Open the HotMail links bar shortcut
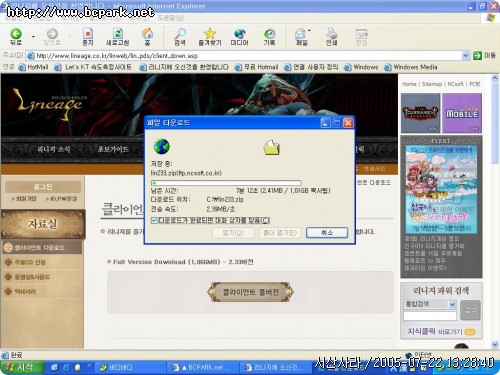500x375 pixels. 34,67
